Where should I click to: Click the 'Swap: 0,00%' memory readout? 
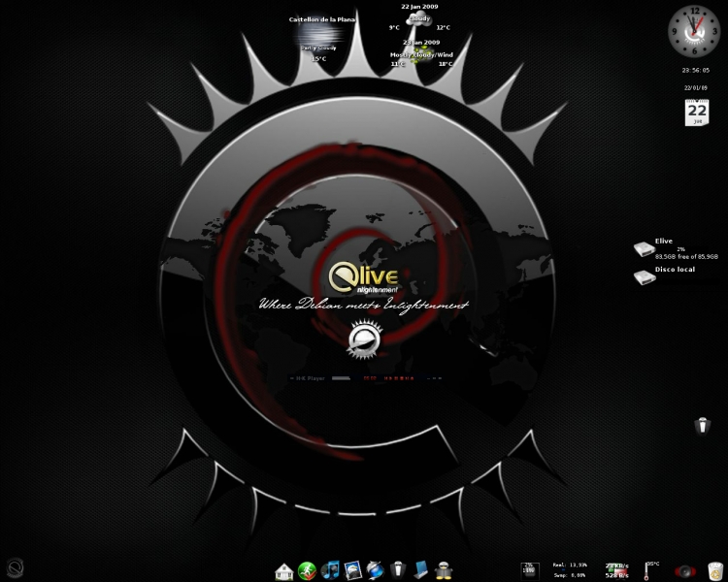point(570,575)
